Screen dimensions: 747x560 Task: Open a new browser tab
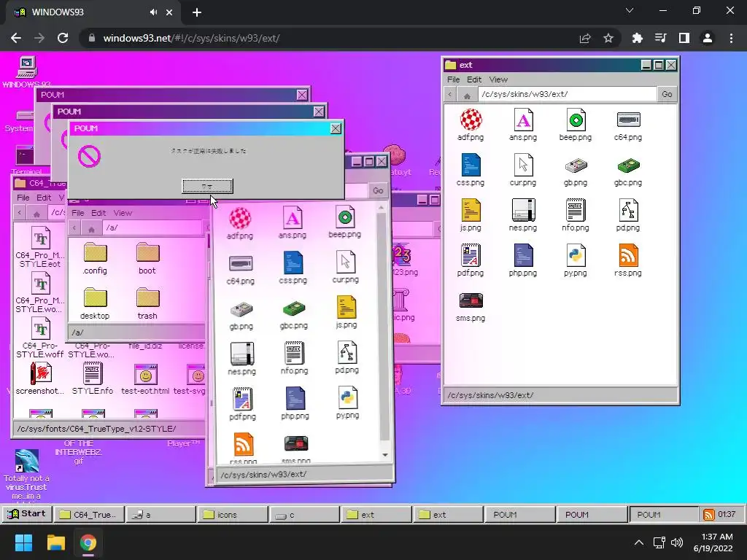point(197,12)
